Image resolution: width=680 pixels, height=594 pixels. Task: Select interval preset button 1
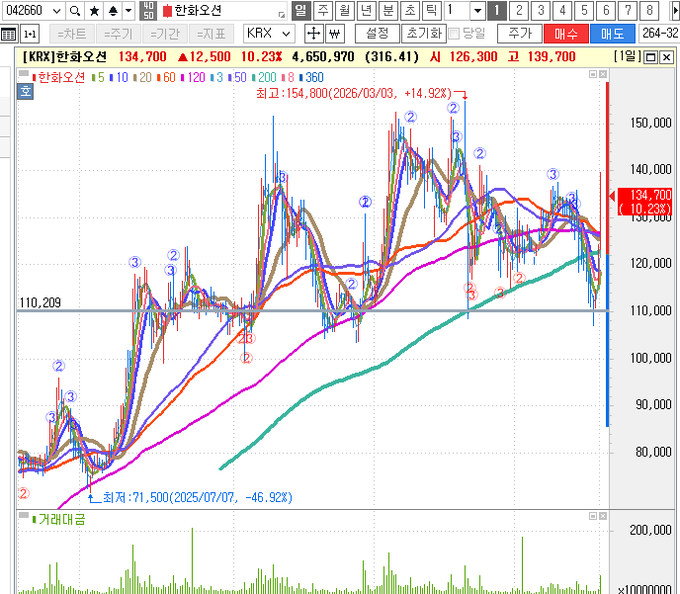[497, 10]
